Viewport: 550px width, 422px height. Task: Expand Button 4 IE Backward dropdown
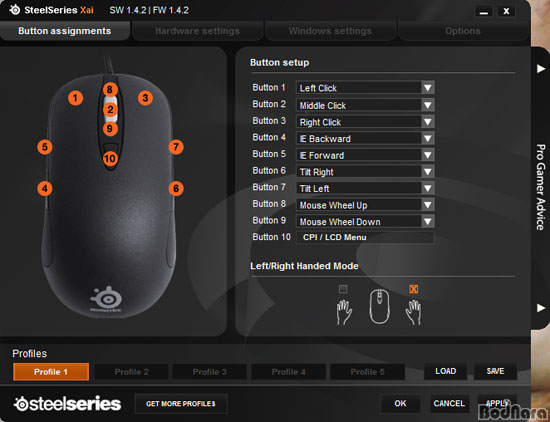365,138
